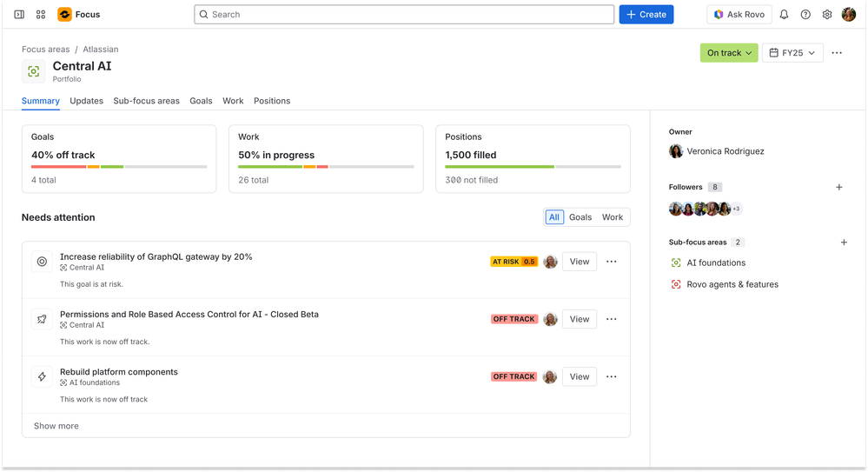Open the On track status dropdown

click(729, 53)
